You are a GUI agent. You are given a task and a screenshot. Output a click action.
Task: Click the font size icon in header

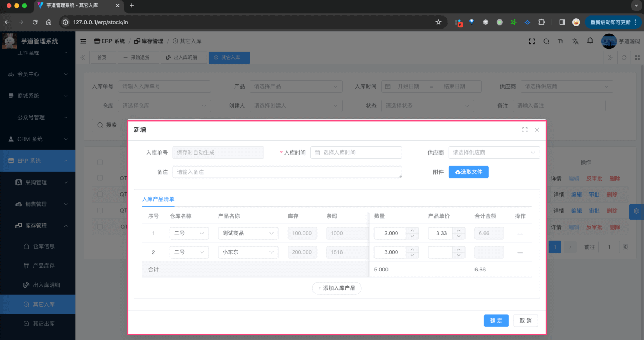(x=560, y=41)
